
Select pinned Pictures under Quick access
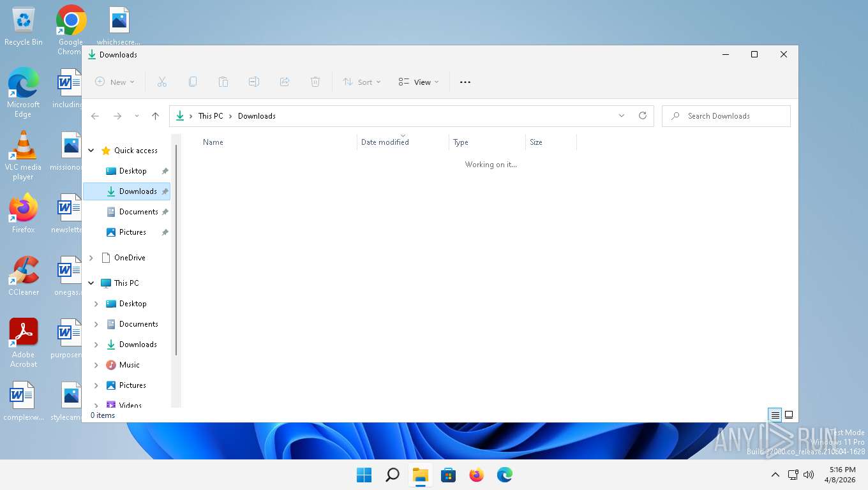tap(133, 232)
